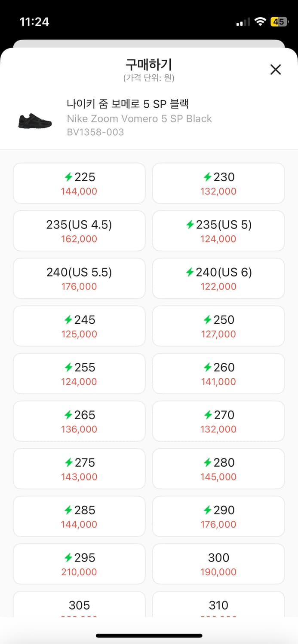Choose size 235(US 5) option
This screenshot has height=644, width=298.
pyautogui.click(x=218, y=231)
